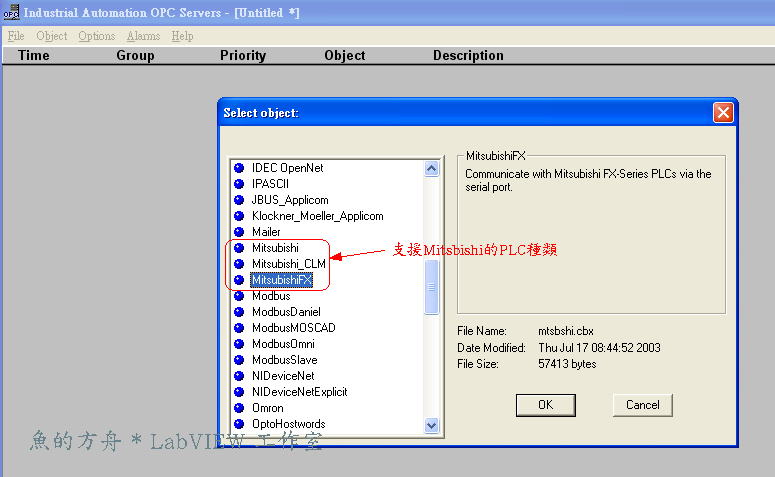Click the blue icon beside ModbusOmni

[x=239, y=344]
